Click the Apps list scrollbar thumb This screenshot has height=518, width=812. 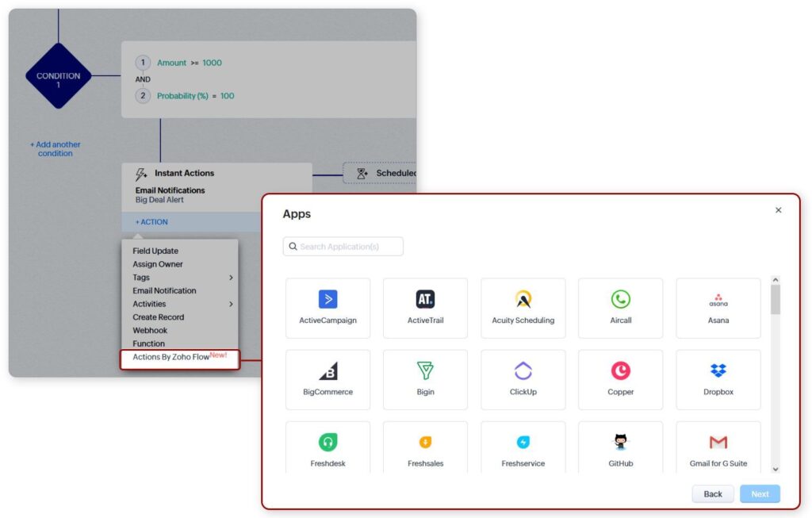tap(776, 299)
